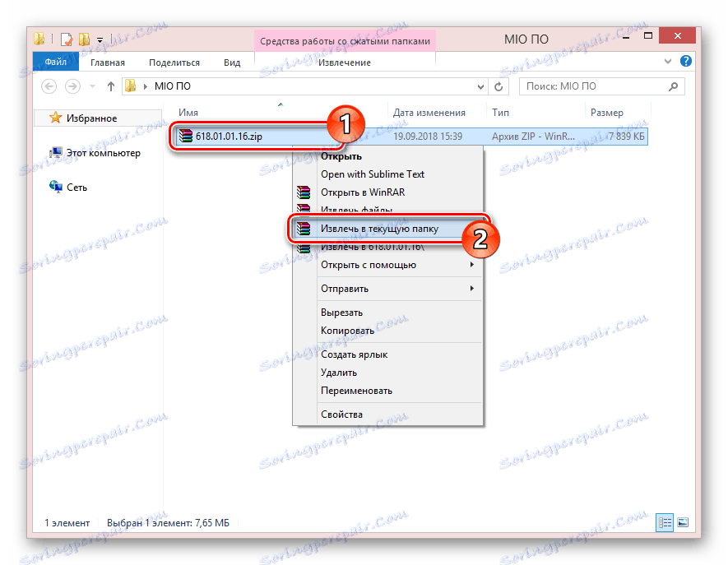Viewport: 728px width, 565px height.
Task: Choose Удалить in the context menu
Action: coord(387,373)
